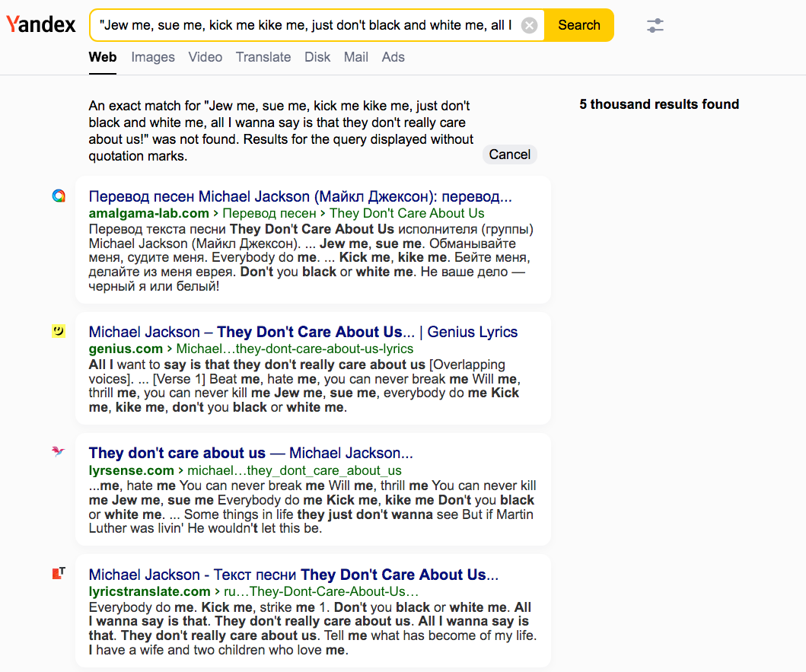Select the Web tab
806x672 pixels.
point(102,57)
